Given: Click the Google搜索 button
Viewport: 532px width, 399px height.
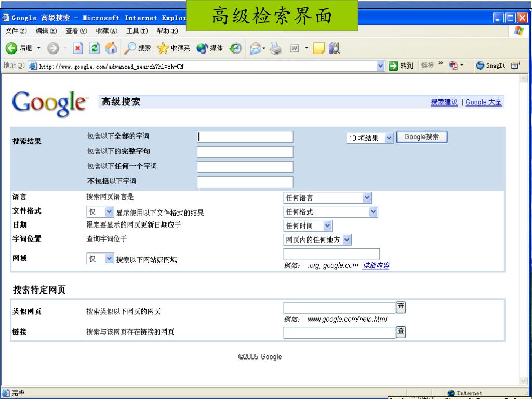Looking at the screenshot, I should [422, 137].
